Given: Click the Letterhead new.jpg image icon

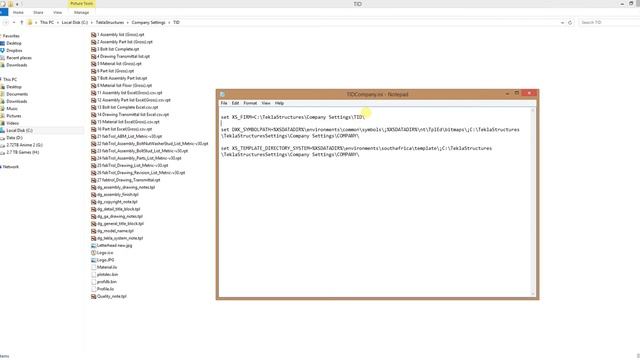Looking at the screenshot, I should (93, 246).
